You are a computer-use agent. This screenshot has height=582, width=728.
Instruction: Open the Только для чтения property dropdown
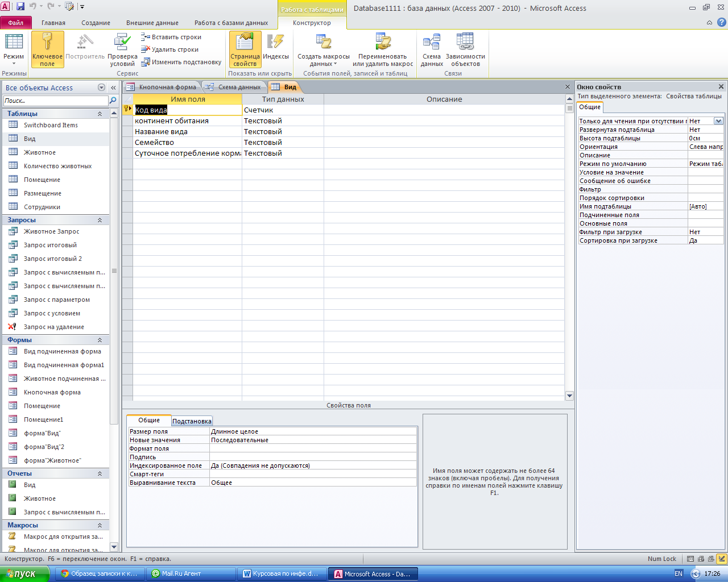point(718,121)
